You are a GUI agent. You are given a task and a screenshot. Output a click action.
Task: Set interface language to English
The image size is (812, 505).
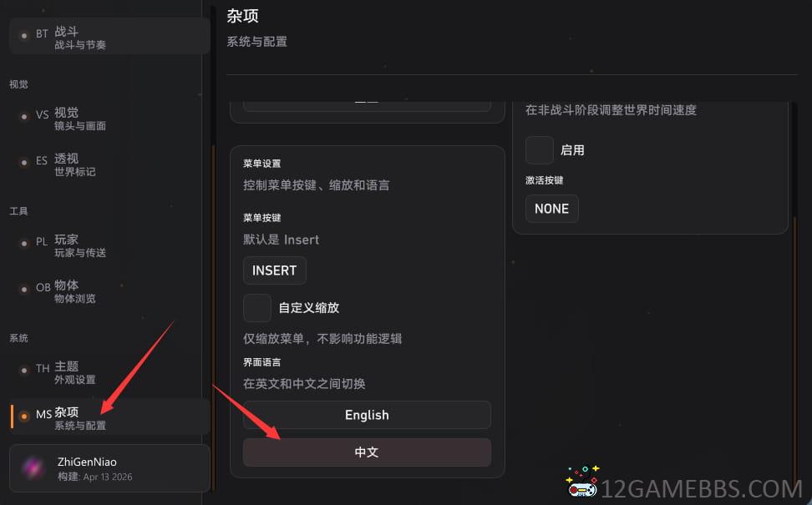[x=367, y=415]
